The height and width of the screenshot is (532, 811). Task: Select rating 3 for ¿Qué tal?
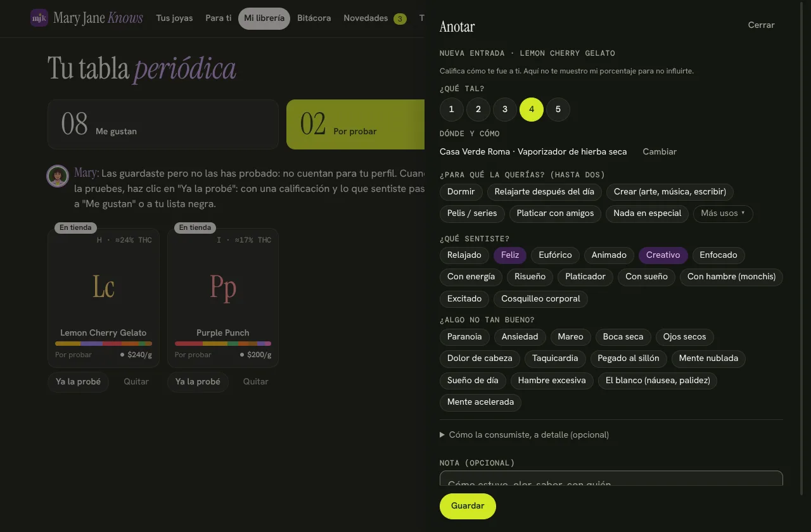505,109
